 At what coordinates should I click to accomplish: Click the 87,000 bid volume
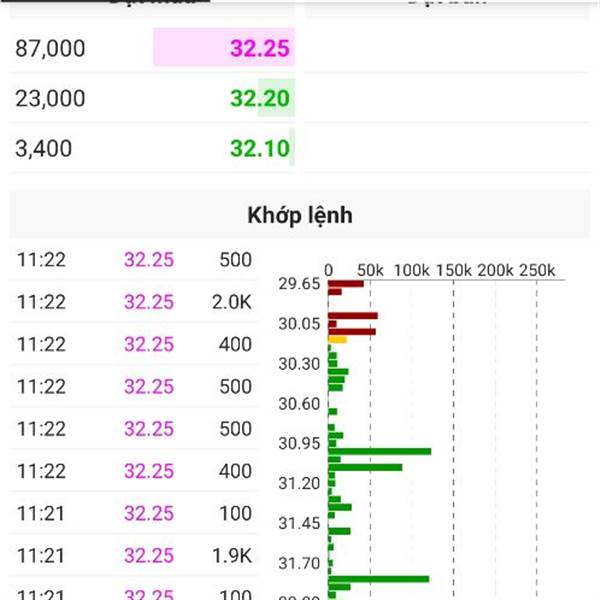[x=50, y=48]
